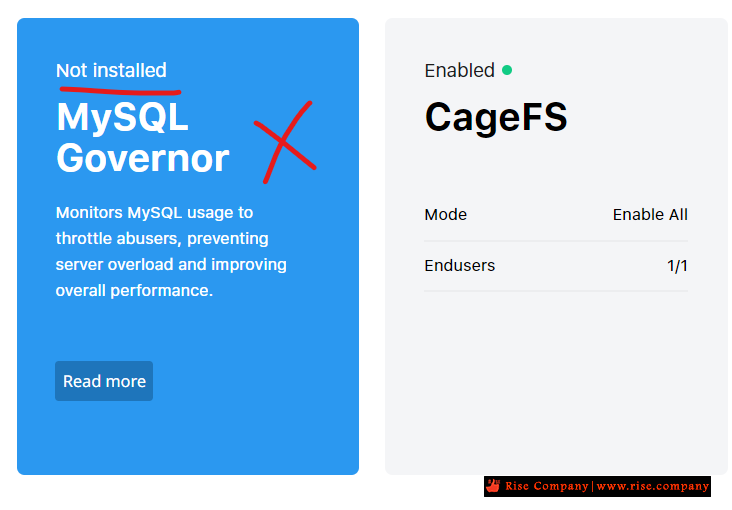Open the www.rise.company watermark link
This screenshot has height=510, width=732.
pos(653,486)
